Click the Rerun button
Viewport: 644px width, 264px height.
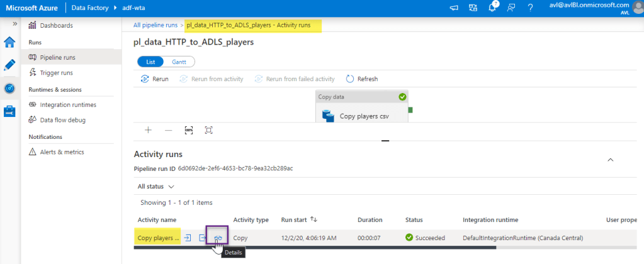[154, 79]
